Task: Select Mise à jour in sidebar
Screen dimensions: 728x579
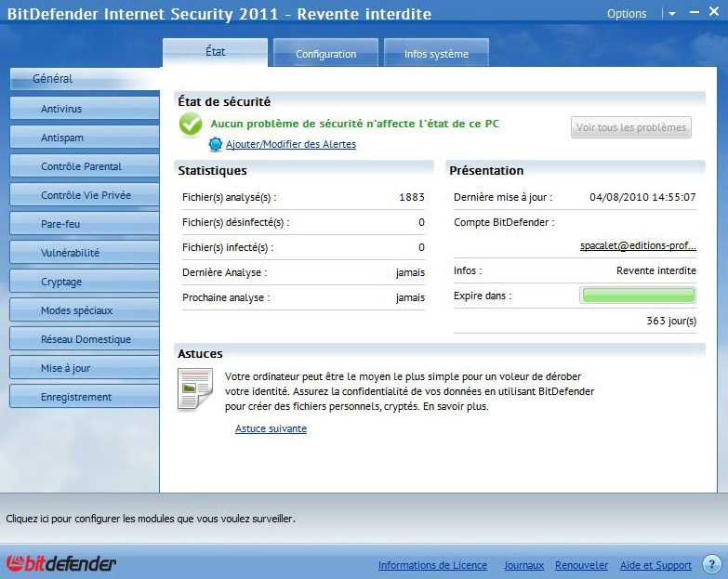Action: click(85, 368)
